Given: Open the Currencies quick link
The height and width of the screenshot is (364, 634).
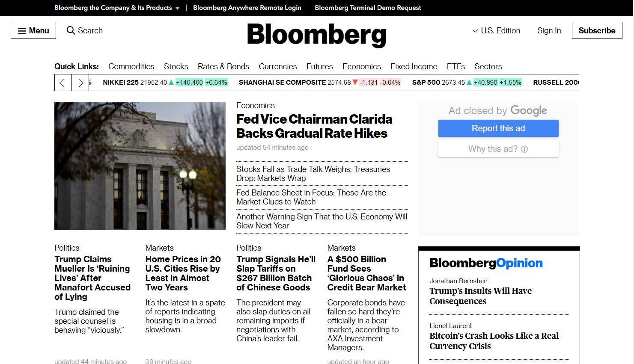Looking at the screenshot, I should point(278,66).
